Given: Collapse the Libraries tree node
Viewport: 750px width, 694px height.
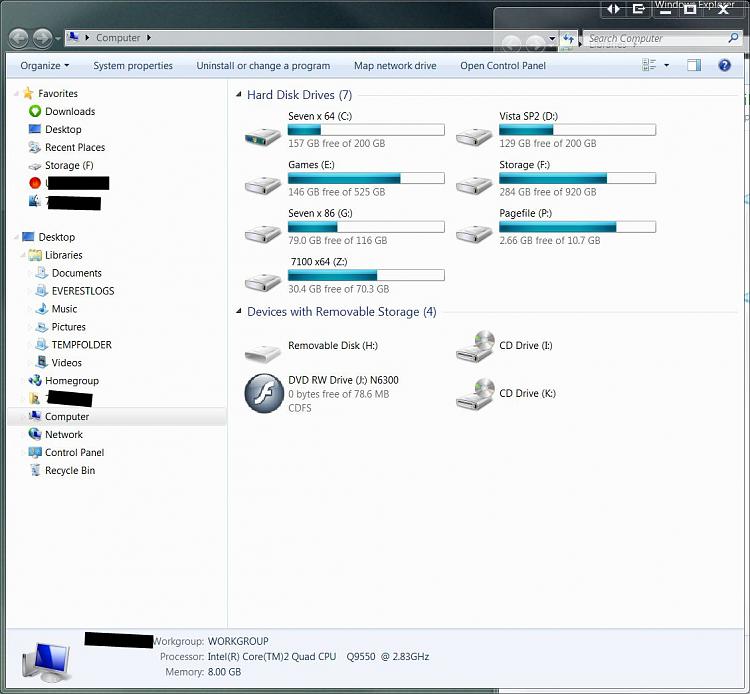Looking at the screenshot, I should click(22, 255).
